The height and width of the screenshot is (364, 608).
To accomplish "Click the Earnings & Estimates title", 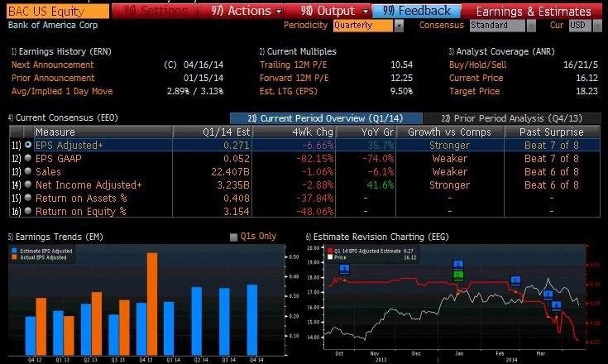I will pos(534,12).
